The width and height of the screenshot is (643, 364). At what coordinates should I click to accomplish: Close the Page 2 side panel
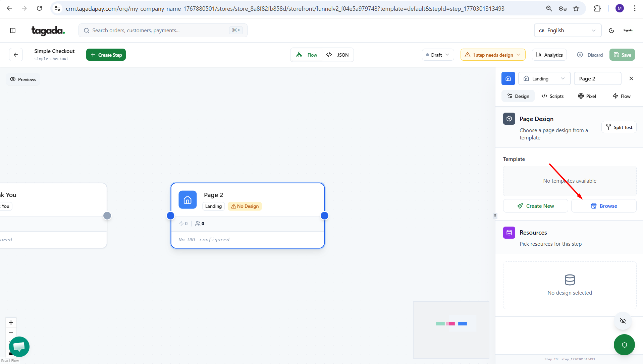click(631, 78)
